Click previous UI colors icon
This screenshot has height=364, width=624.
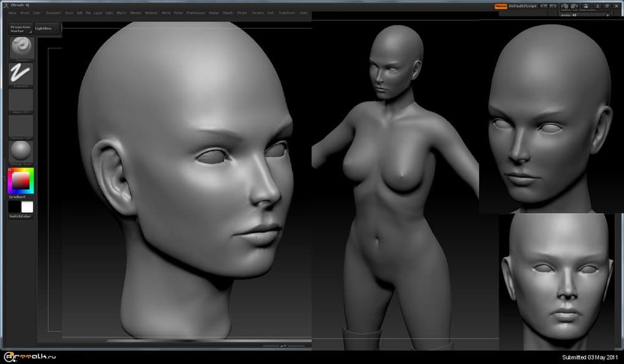pyautogui.click(x=565, y=6)
